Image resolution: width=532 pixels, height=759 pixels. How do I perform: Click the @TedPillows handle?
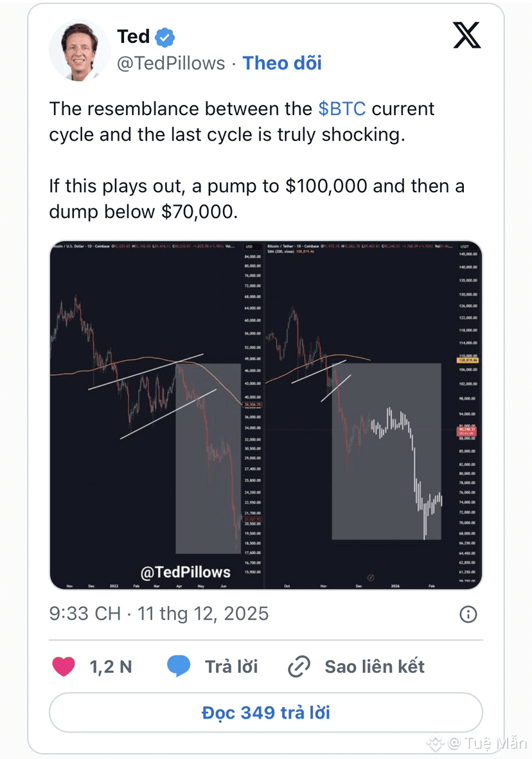click(171, 63)
